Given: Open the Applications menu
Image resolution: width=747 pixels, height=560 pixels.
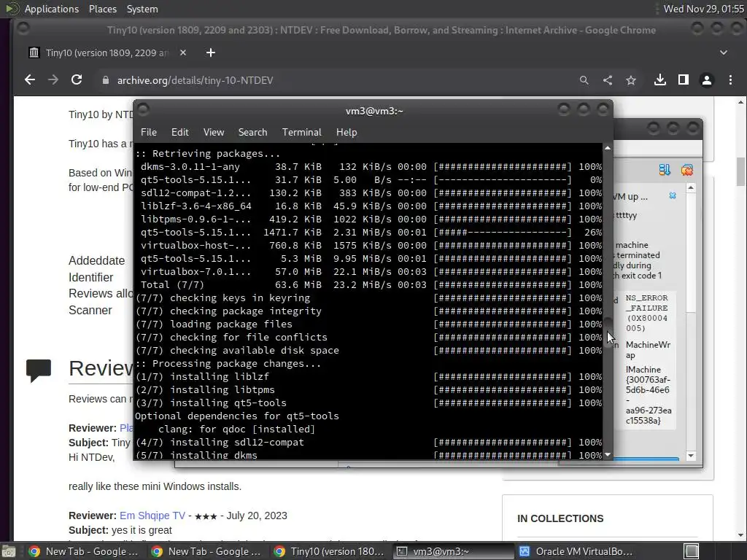Looking at the screenshot, I should pyautogui.click(x=52, y=9).
